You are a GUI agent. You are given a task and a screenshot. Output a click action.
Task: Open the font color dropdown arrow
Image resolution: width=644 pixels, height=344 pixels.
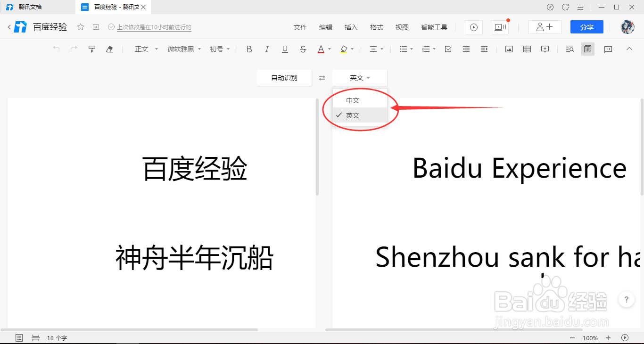330,49
